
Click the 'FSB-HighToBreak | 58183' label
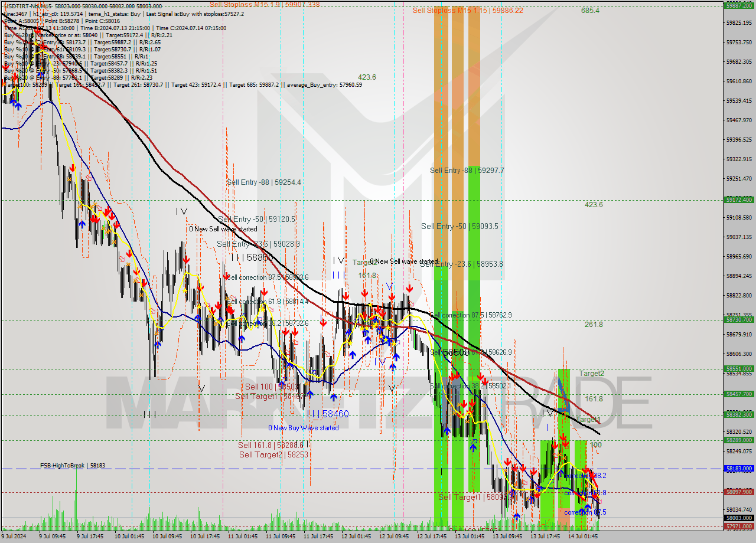pos(73,466)
